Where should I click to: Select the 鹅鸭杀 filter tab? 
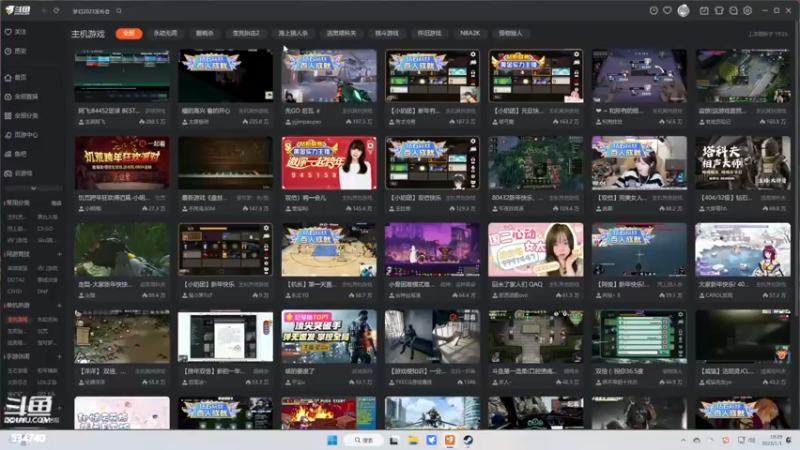(205, 33)
